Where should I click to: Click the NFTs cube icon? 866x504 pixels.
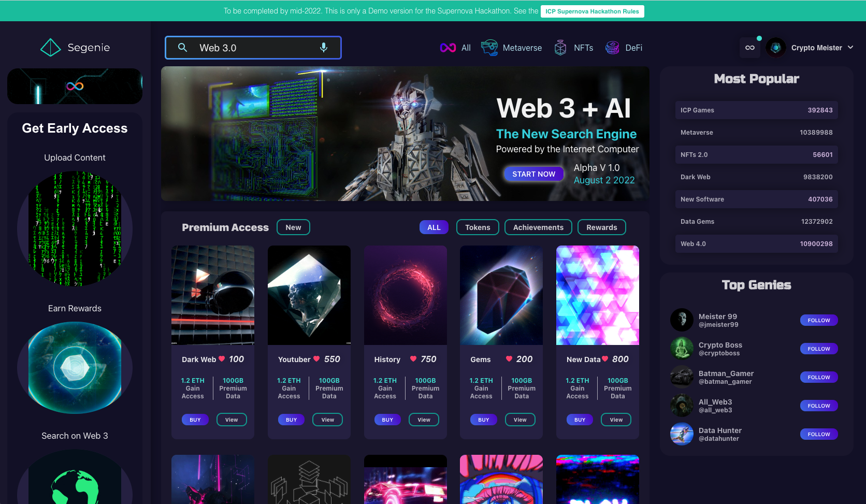(x=560, y=48)
